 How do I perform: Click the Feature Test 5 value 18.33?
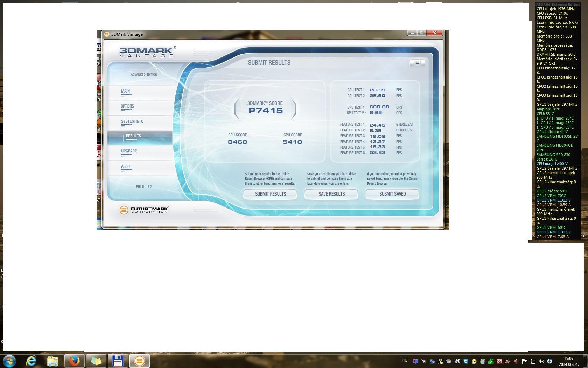coord(377,147)
